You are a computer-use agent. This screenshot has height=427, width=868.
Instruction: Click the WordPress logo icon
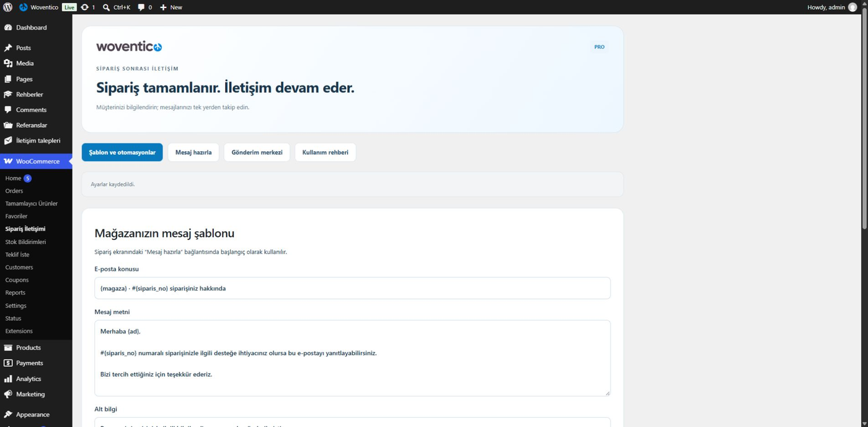point(7,7)
